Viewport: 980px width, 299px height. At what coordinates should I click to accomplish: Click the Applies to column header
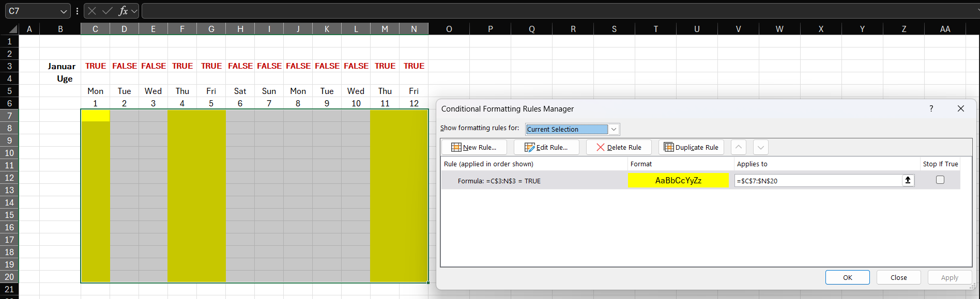pyautogui.click(x=752, y=164)
